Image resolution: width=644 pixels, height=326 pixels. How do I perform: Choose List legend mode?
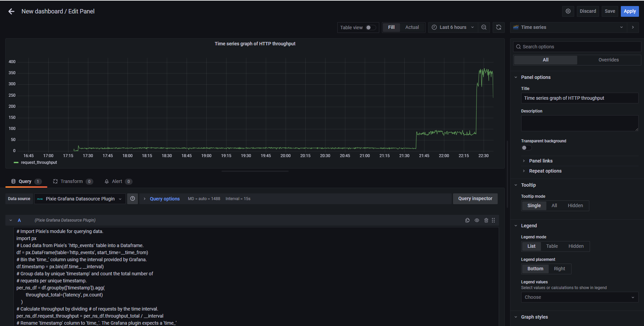531,246
